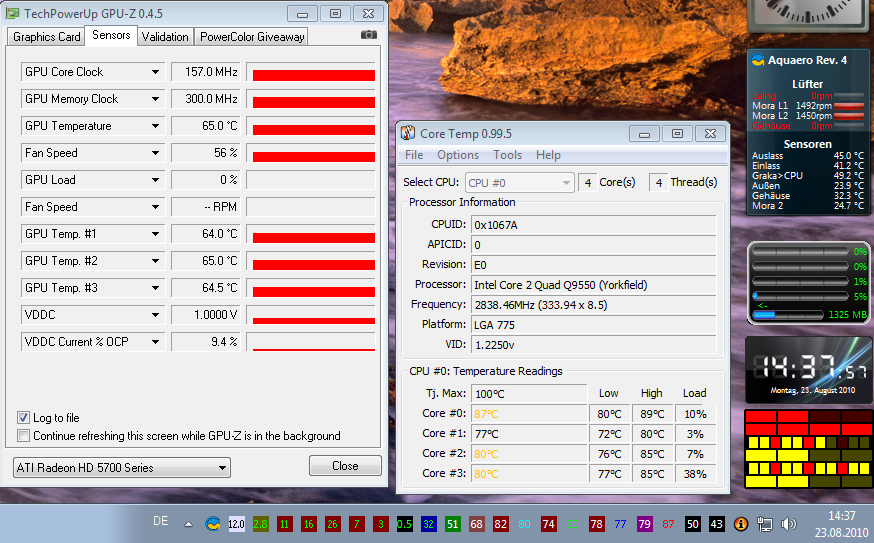Switch to the Graphics Card tab
The image size is (874, 543).
click(46, 37)
